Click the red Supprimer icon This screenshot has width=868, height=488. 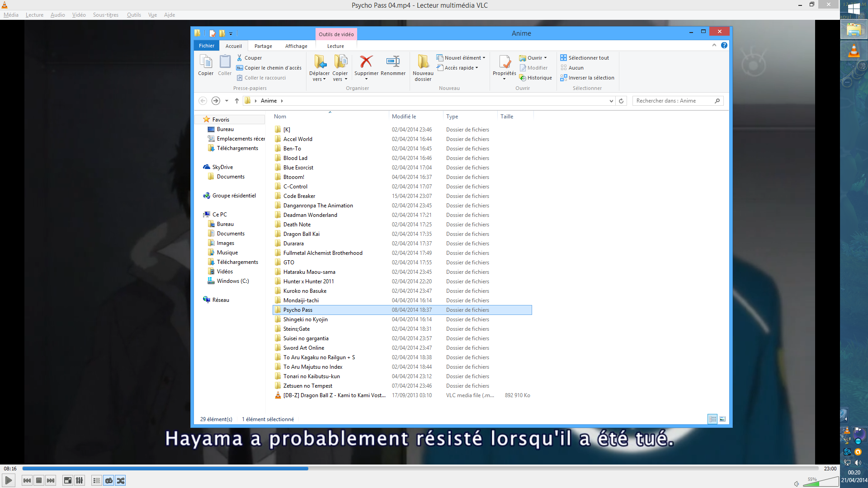pyautogui.click(x=366, y=61)
